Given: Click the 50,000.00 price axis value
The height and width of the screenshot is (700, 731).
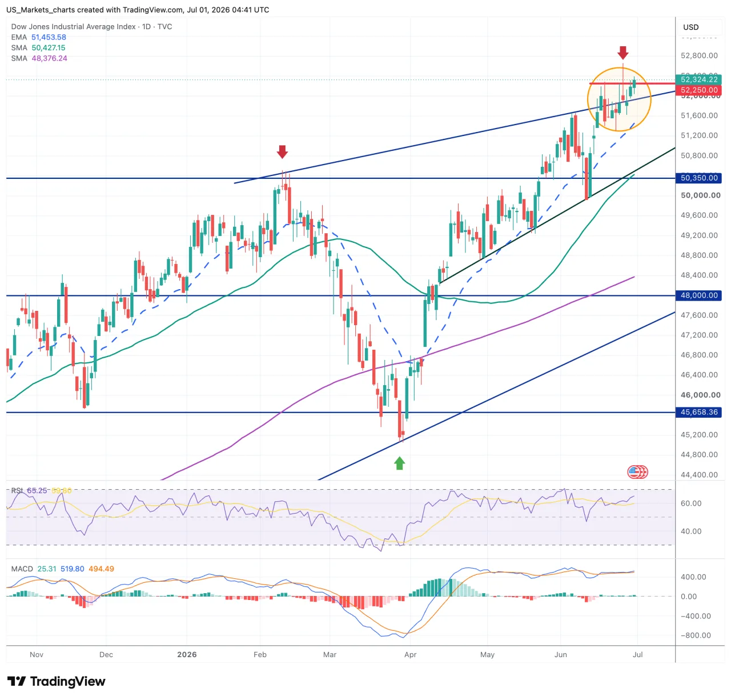Looking at the screenshot, I should point(700,195).
